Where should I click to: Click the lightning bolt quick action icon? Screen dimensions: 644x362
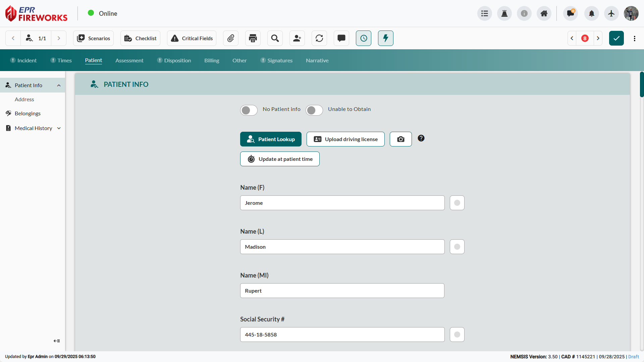click(386, 38)
